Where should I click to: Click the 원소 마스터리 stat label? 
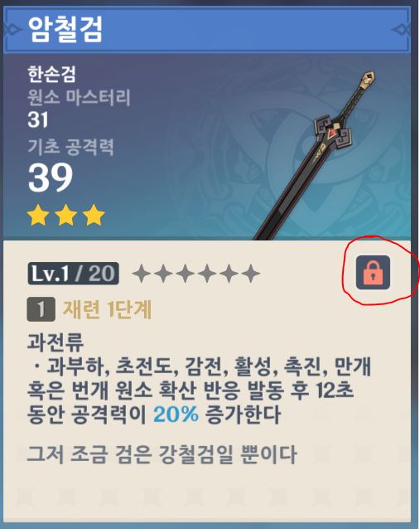(79, 98)
